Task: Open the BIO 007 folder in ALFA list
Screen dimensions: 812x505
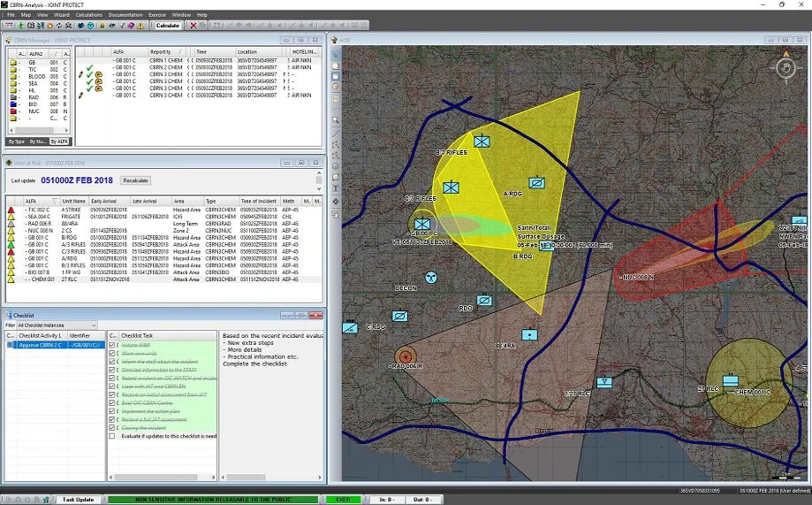Action: tap(13, 104)
